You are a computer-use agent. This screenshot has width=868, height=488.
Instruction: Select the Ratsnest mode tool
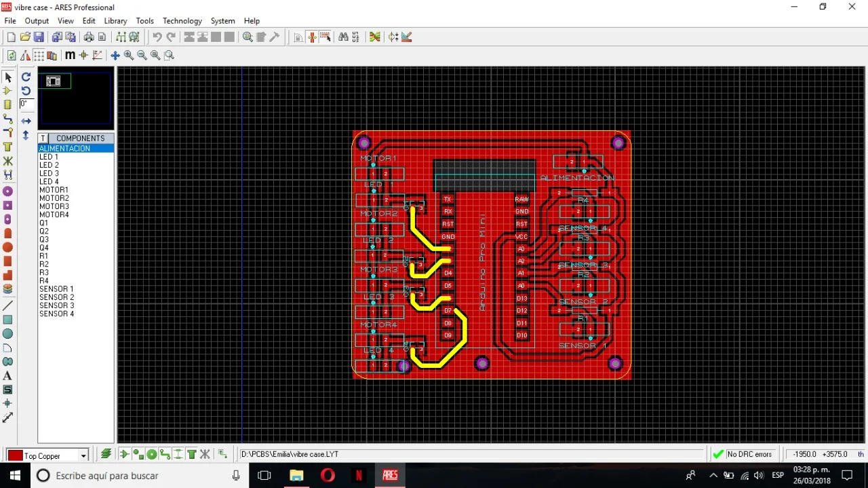pyautogui.click(x=8, y=162)
